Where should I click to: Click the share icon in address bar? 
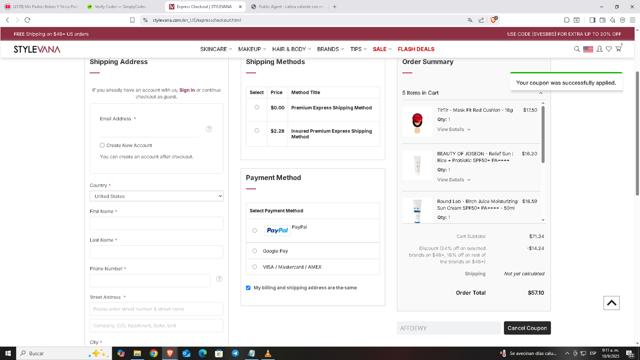click(482, 20)
